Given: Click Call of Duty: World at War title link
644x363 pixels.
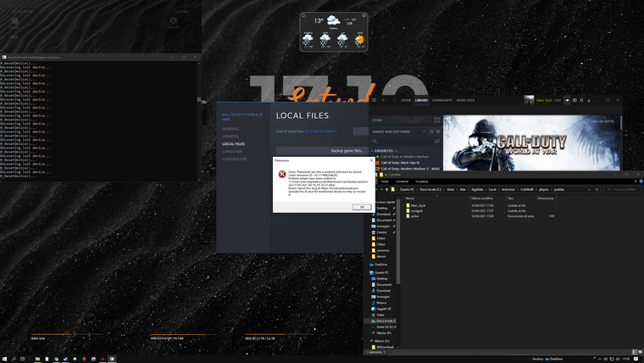Looking at the screenshot, I should click(x=242, y=117).
